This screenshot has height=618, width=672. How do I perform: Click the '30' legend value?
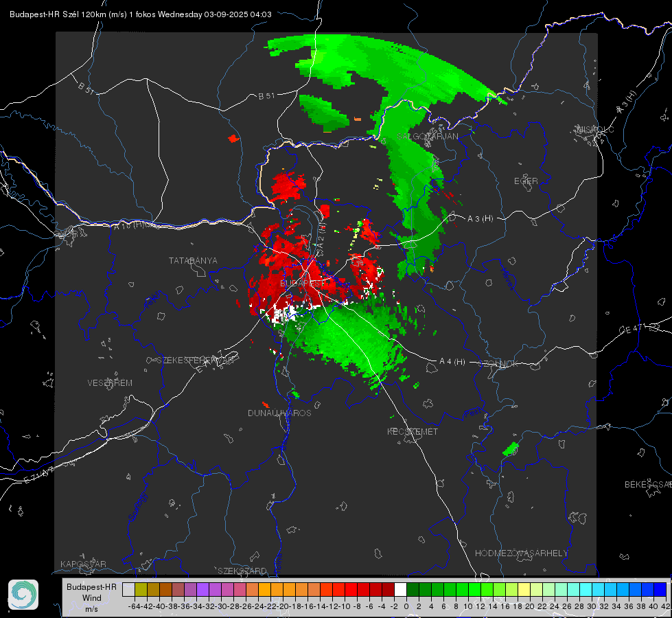coord(592,606)
